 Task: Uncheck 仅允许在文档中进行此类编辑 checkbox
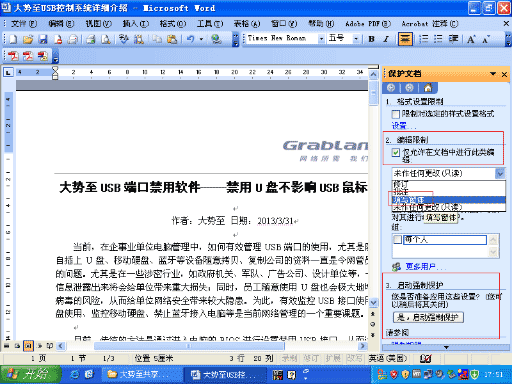coord(396,153)
